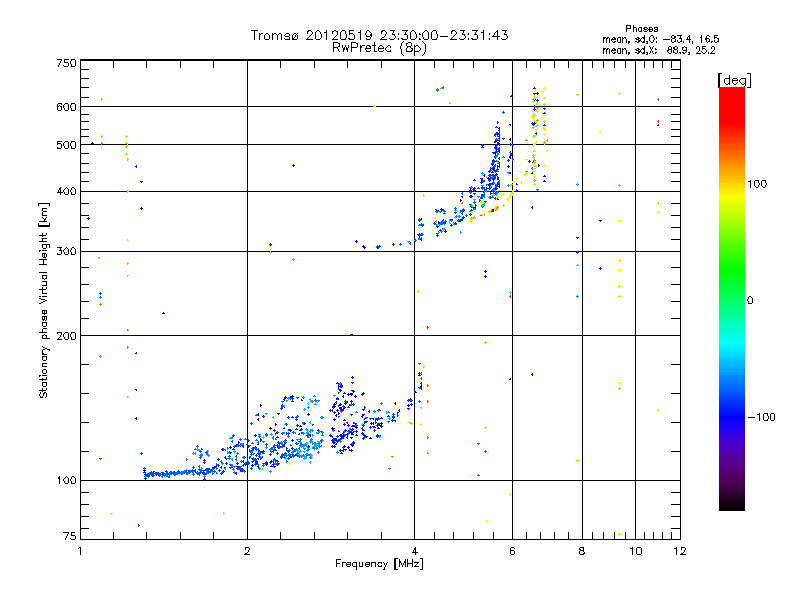Click the x-axis tick label '12'

(680, 551)
